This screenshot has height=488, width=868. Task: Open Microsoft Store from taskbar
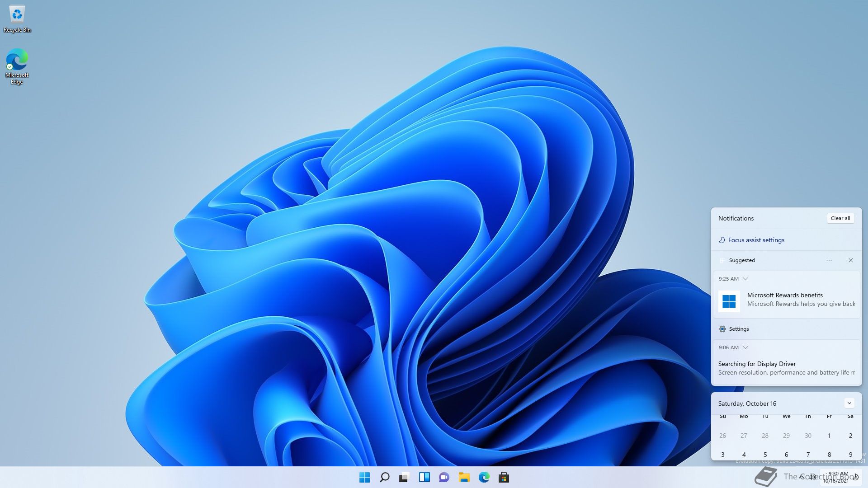coord(504,477)
